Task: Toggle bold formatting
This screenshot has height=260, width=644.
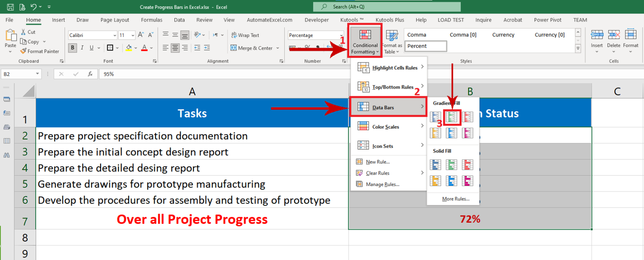Action: click(x=72, y=47)
